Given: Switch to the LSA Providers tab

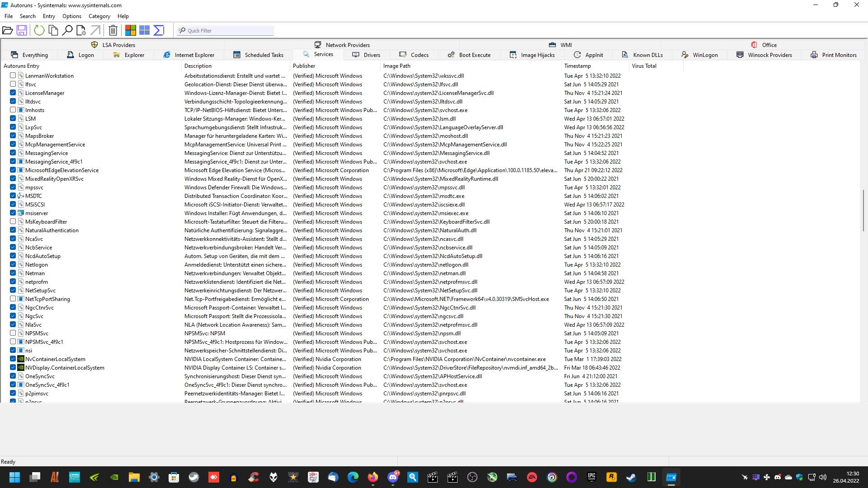Looking at the screenshot, I should coord(113,45).
